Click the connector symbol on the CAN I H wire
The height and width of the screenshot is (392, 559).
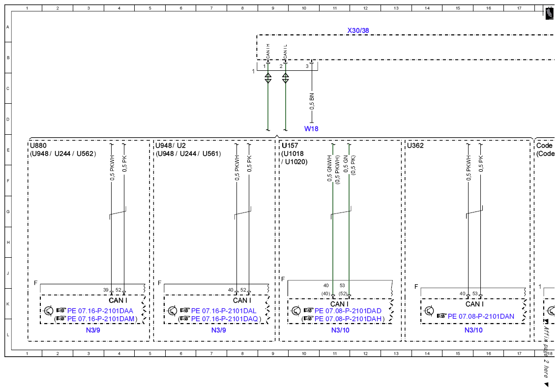pyautogui.click(x=268, y=77)
